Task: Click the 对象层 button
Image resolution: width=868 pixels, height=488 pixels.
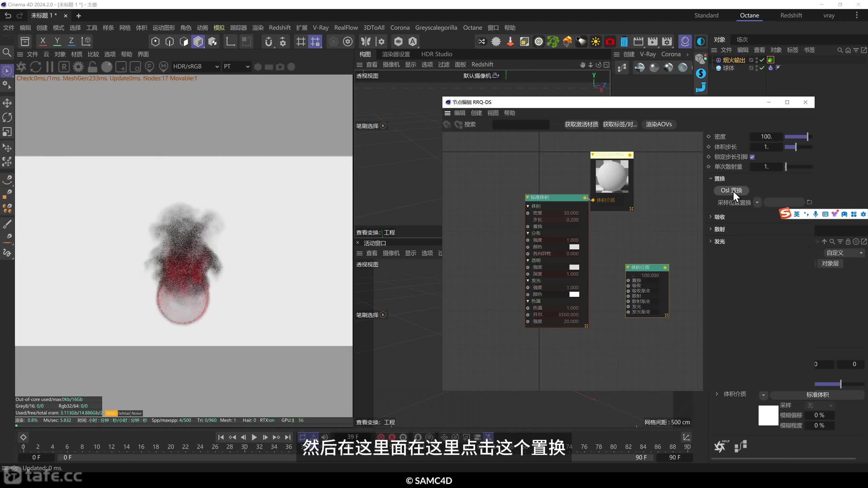Action: coord(830,263)
